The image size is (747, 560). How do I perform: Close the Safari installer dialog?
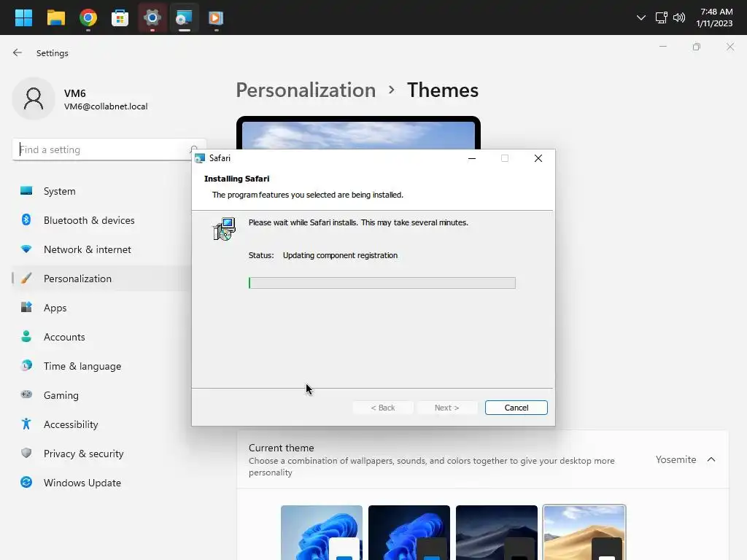(538, 158)
